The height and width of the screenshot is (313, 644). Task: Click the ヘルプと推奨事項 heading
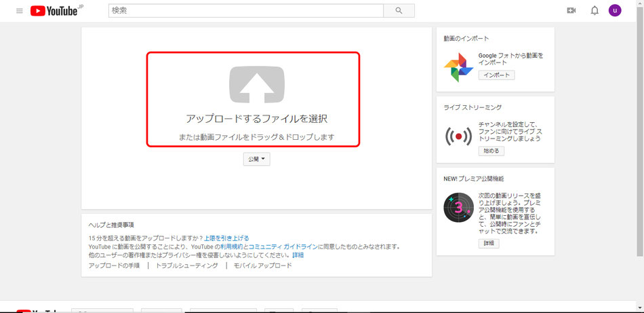[x=111, y=225]
